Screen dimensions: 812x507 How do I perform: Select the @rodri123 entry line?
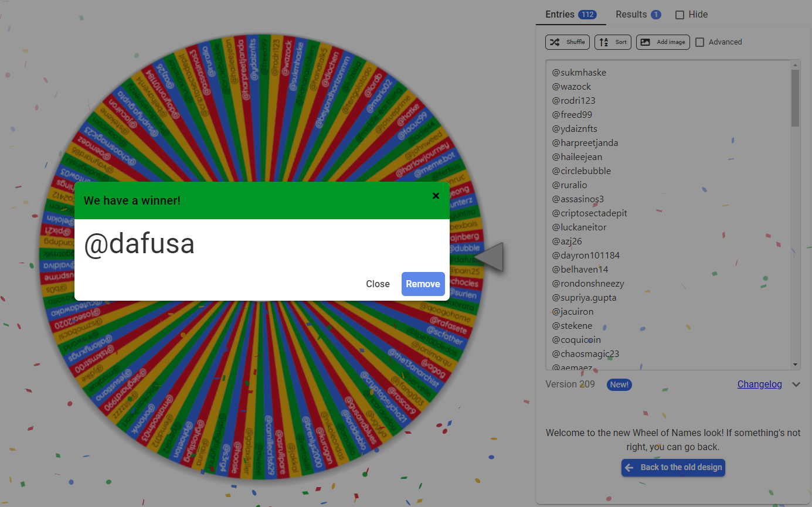573,101
